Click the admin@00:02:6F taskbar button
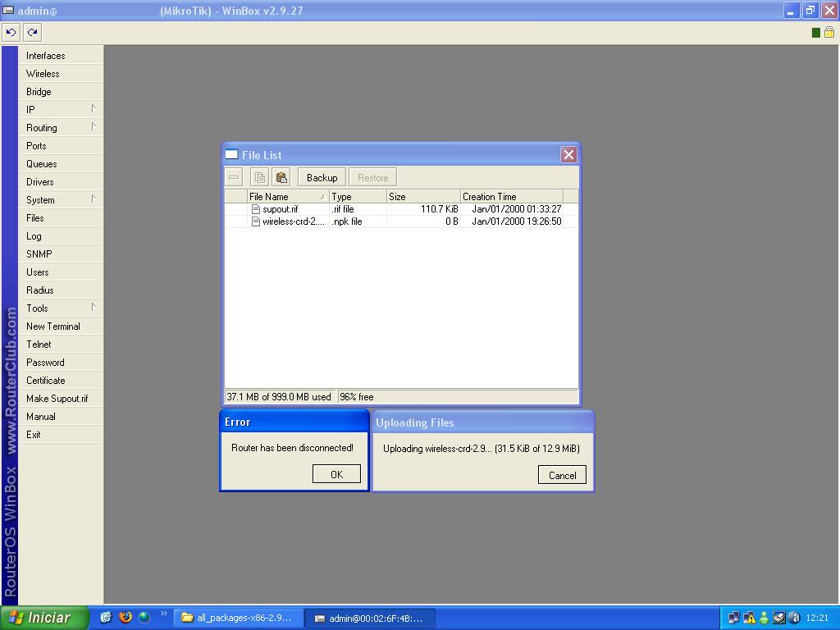Viewport: 840px width, 630px height. (370, 618)
